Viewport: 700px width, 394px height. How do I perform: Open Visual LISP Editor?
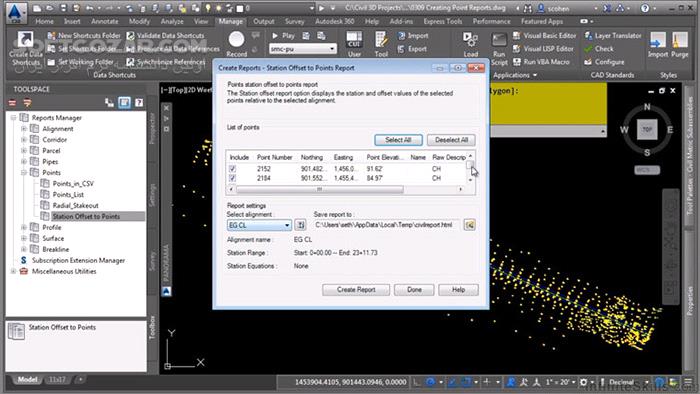click(x=543, y=49)
